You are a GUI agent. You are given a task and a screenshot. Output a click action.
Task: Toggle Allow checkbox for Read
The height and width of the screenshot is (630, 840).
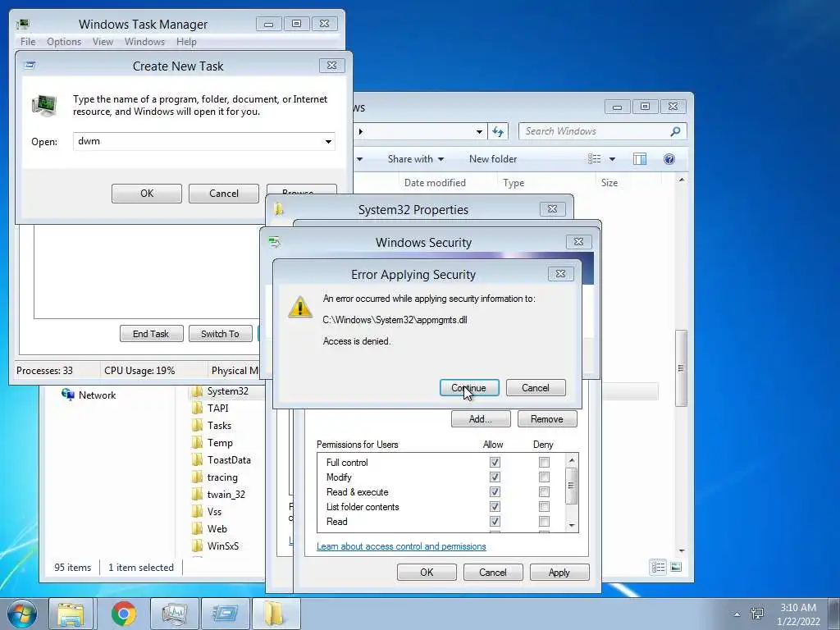point(495,521)
